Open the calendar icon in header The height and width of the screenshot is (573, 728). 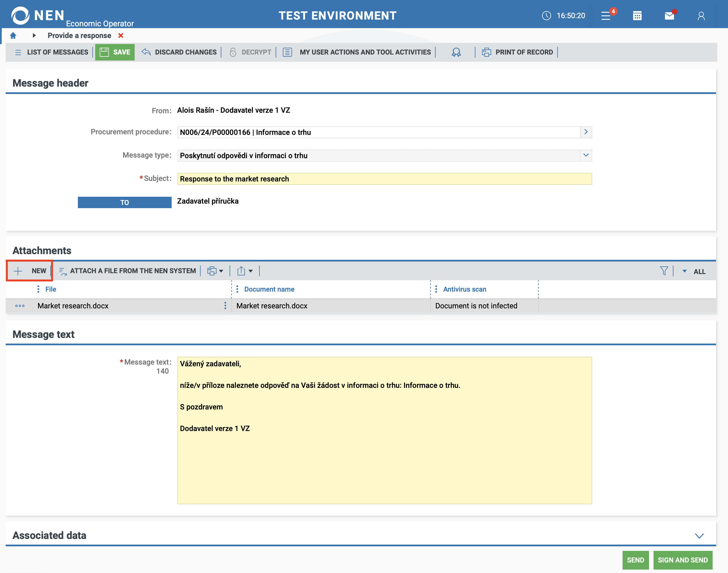637,15
